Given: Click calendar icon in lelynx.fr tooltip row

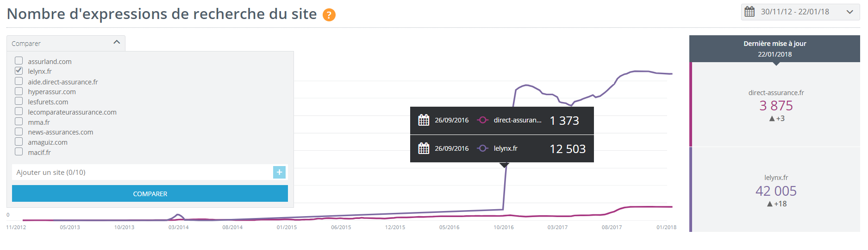Looking at the screenshot, I should (x=424, y=148).
